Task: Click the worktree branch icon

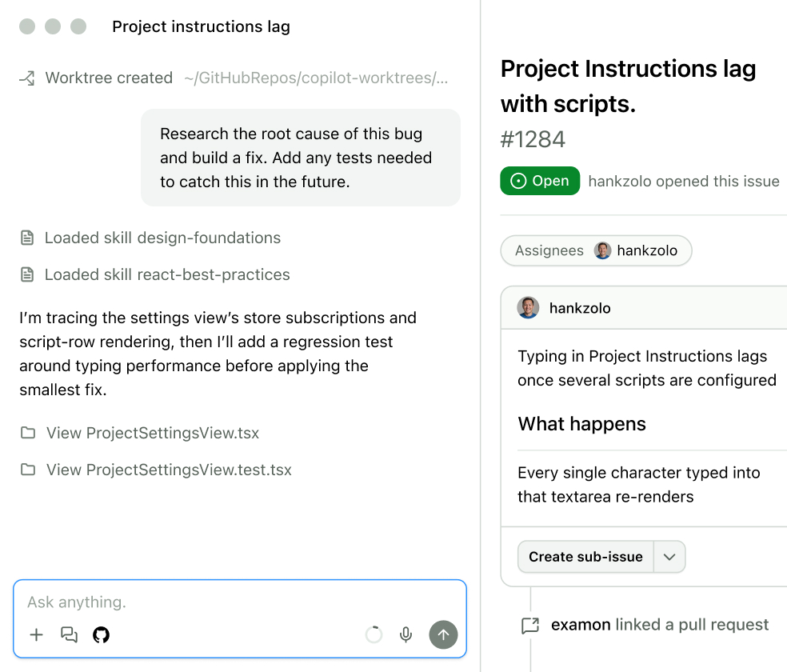Action: pyautogui.click(x=27, y=78)
